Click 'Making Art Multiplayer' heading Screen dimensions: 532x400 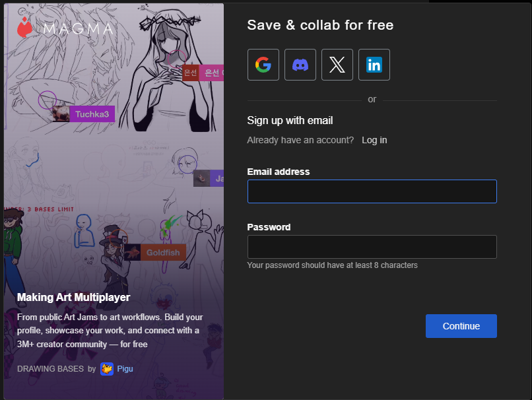pos(74,298)
